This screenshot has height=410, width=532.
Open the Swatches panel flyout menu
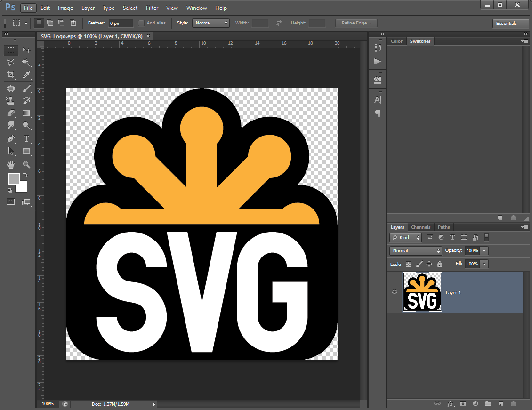tap(524, 41)
